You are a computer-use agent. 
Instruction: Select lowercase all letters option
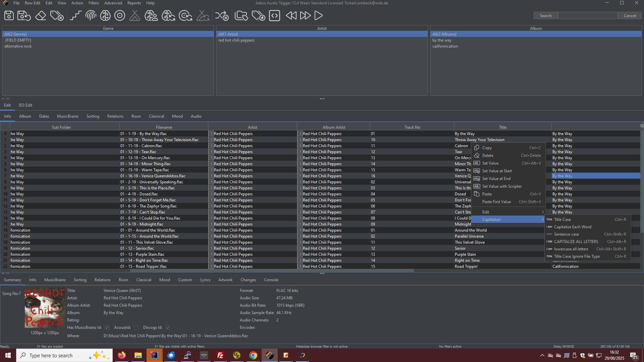[588, 249]
